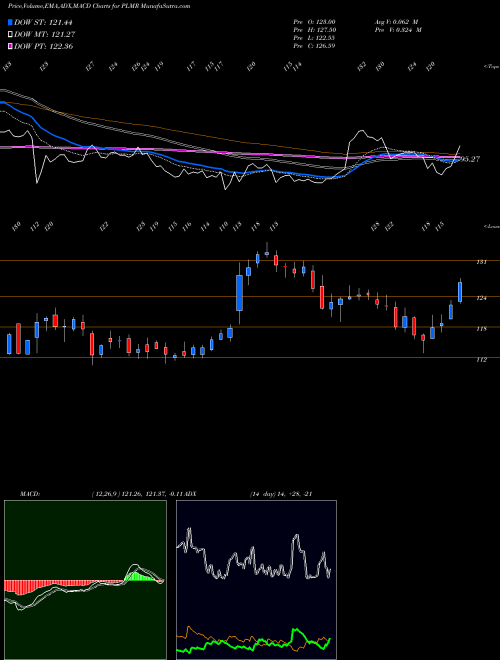The image size is (500, 660).
Task: Click the ADX '(14 day) 14, +28, -21' text
Action: pyautogui.click(x=281, y=494)
